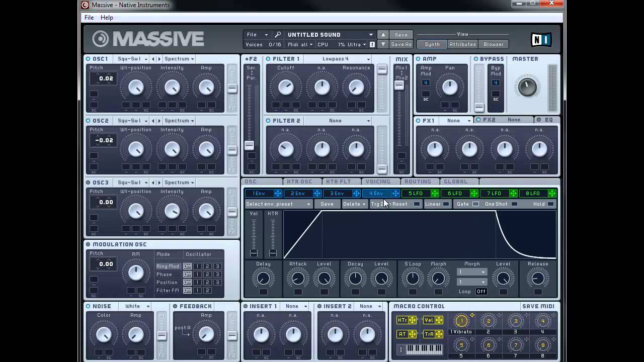Click OSC2 next wavetable arrow

159,121
